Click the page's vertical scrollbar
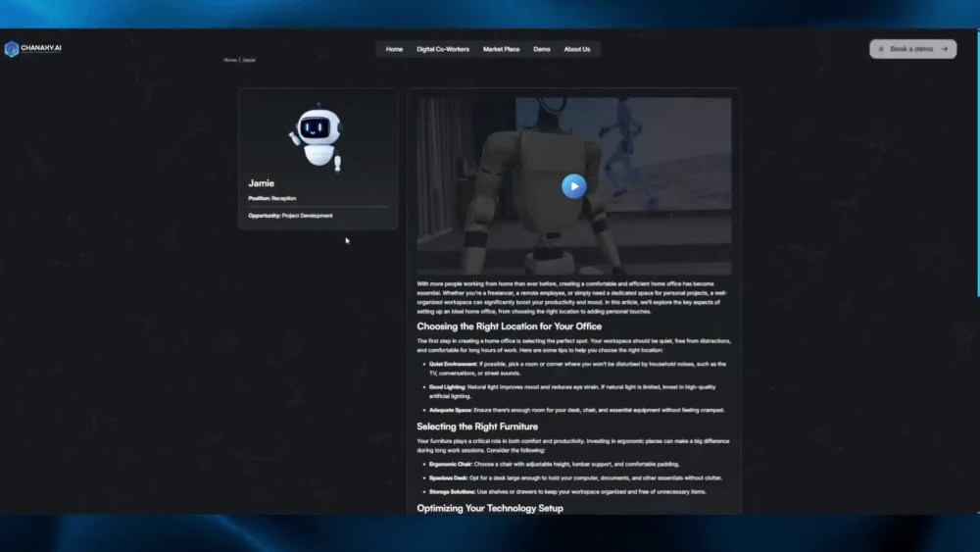The height and width of the screenshot is (552, 980). [977, 163]
